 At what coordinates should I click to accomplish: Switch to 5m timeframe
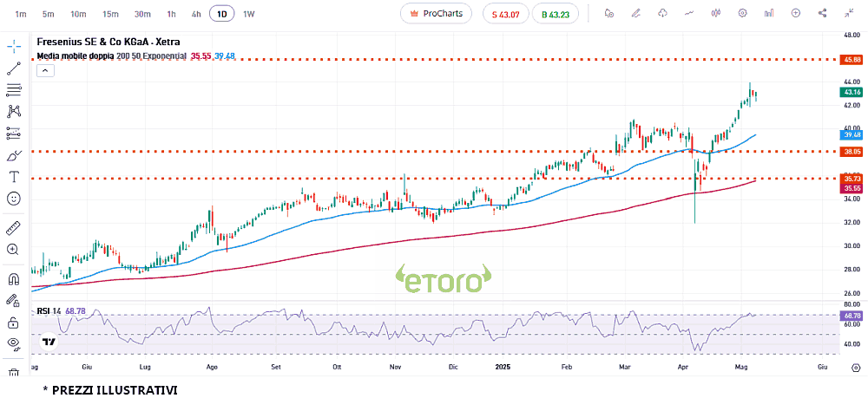point(48,15)
